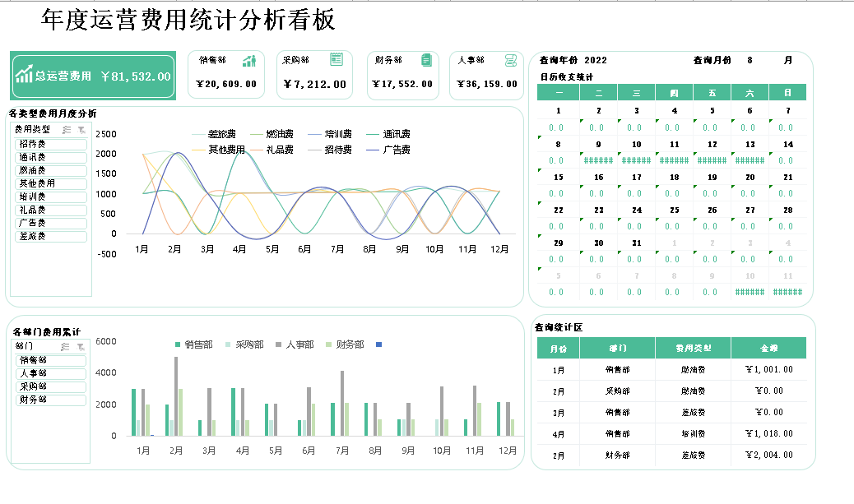Select the query month cell 8
The image size is (854, 504).
coord(750,60)
